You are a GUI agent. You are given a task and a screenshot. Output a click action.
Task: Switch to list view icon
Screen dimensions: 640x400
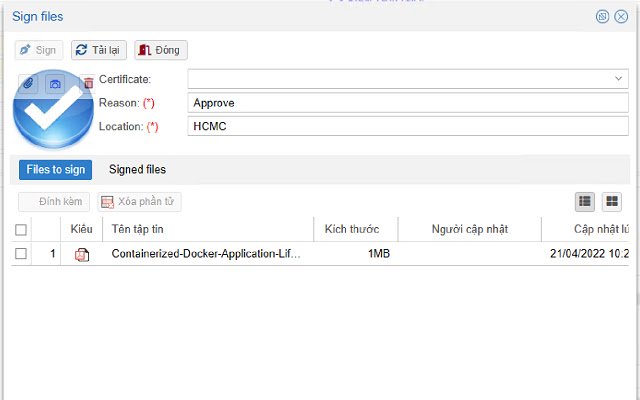coord(584,202)
